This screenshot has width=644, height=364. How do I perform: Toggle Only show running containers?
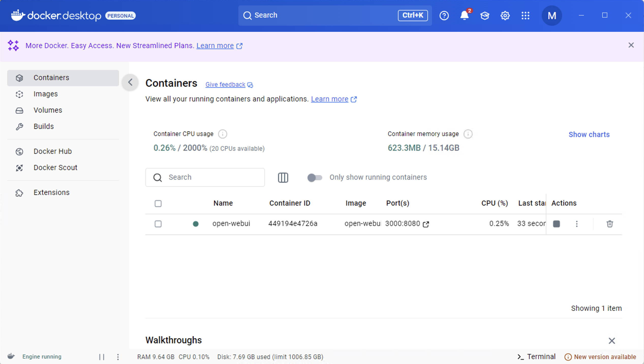tap(315, 177)
